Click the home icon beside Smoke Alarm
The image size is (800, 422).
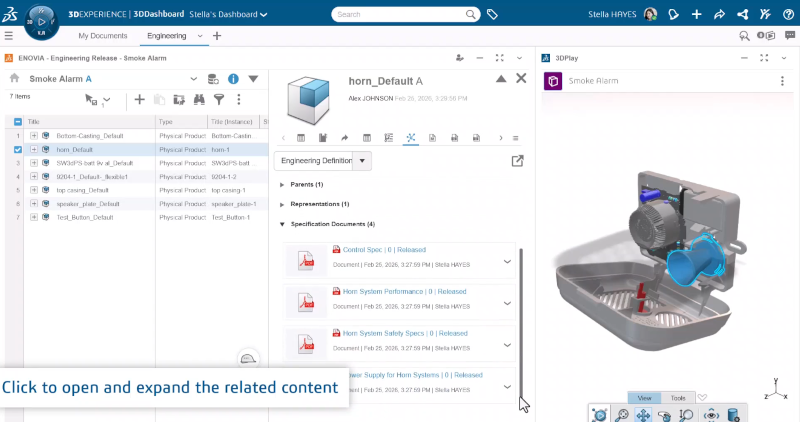pos(14,78)
